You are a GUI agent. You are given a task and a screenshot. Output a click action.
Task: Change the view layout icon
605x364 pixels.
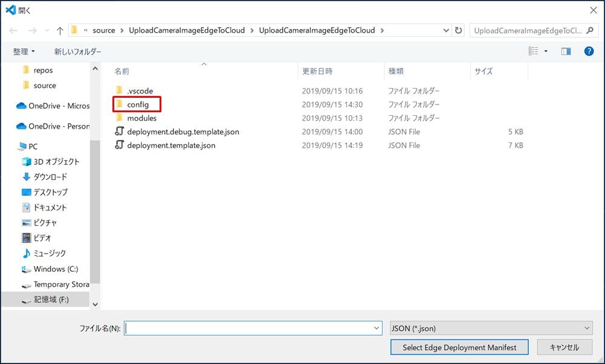[533, 51]
